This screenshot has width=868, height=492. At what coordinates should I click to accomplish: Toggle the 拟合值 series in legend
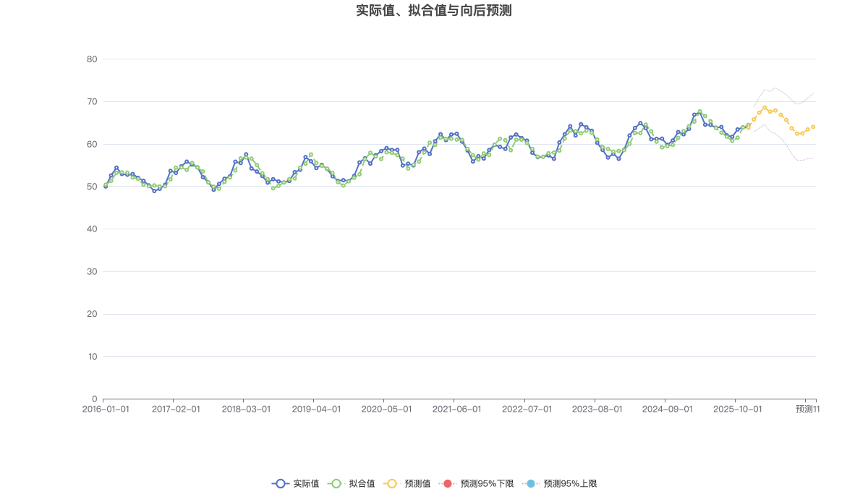click(x=351, y=483)
